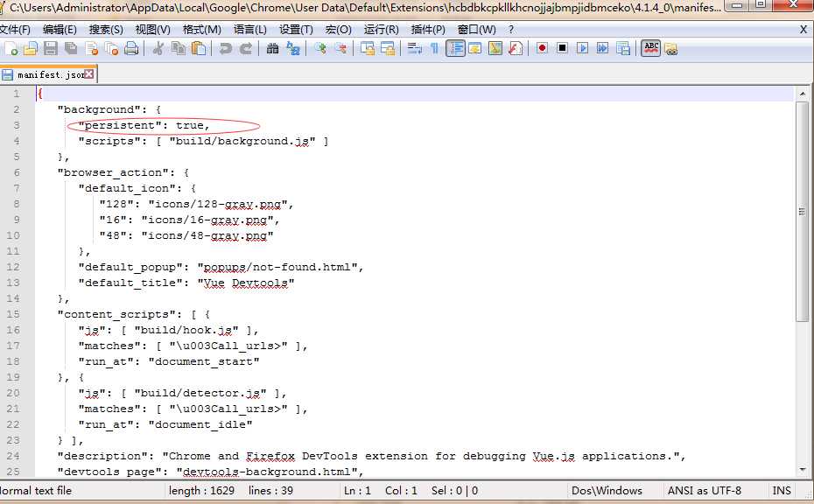Close the manifest.json tab with its red X
The height and width of the screenshot is (504, 814).
click(89, 74)
